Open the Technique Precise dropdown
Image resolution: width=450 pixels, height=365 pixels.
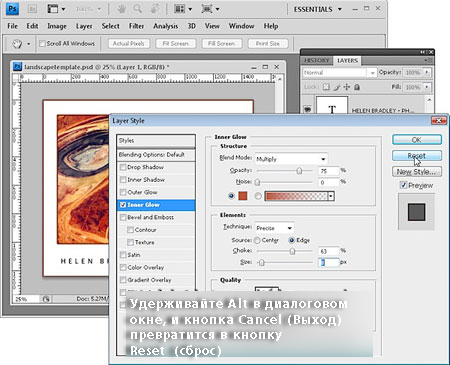pyautogui.click(x=274, y=228)
